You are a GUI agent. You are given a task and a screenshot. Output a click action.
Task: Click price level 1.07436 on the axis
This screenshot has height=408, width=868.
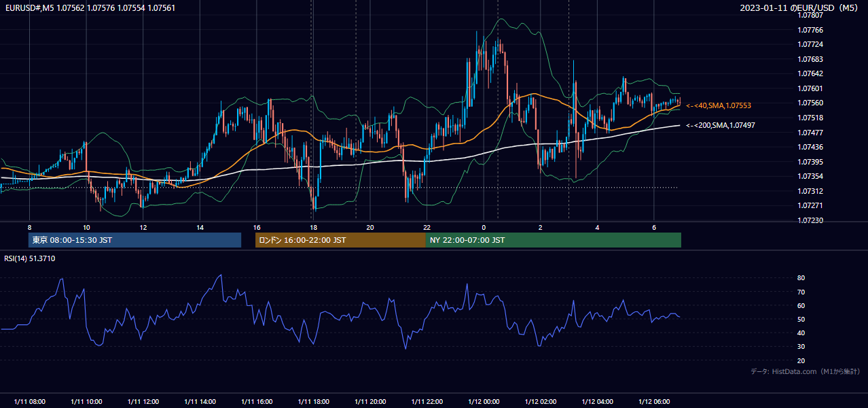(x=810, y=147)
